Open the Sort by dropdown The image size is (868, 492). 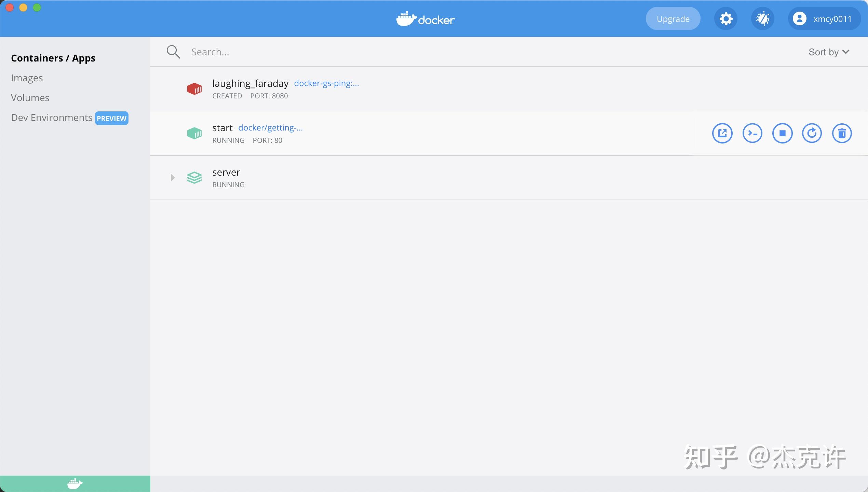point(829,52)
